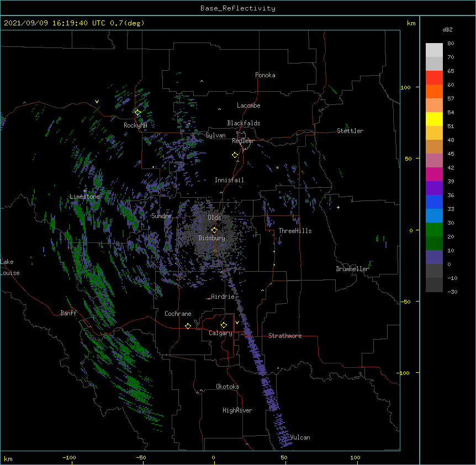Click the -30 dBZ value in legend

tap(452, 292)
